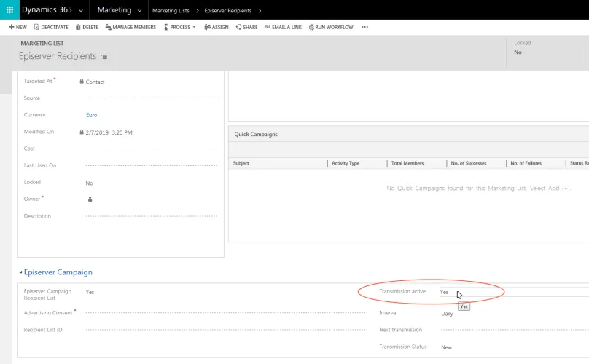This screenshot has height=364, width=589.
Task: Expand the Dynamics 365 dropdown chevron
Action: pyautogui.click(x=81, y=10)
